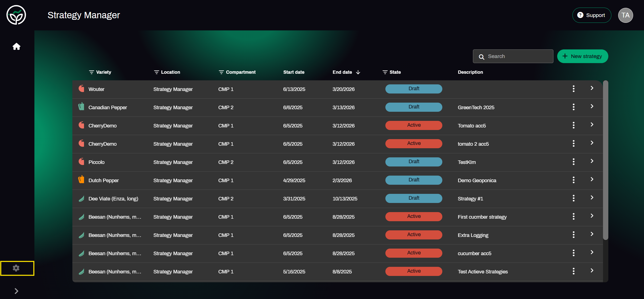Open Piccolo strategy row chevron
Viewport: 644px width, 299px height.
[x=592, y=161]
